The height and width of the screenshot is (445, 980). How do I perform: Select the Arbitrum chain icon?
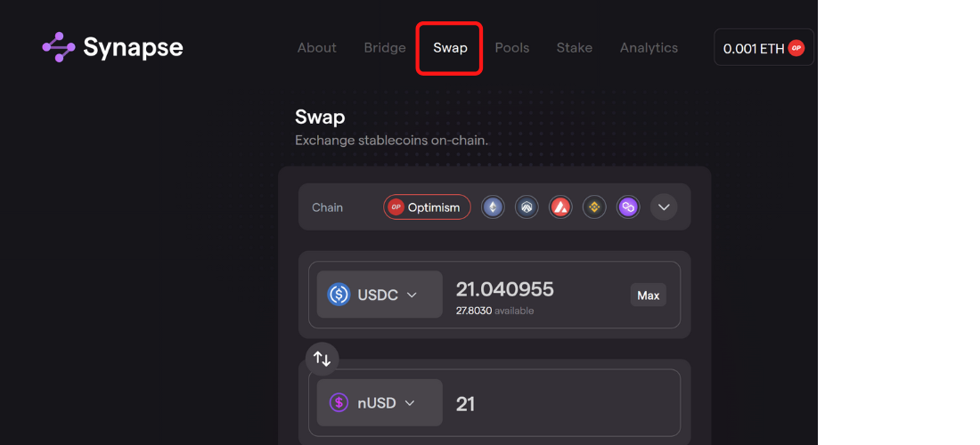[x=527, y=207]
